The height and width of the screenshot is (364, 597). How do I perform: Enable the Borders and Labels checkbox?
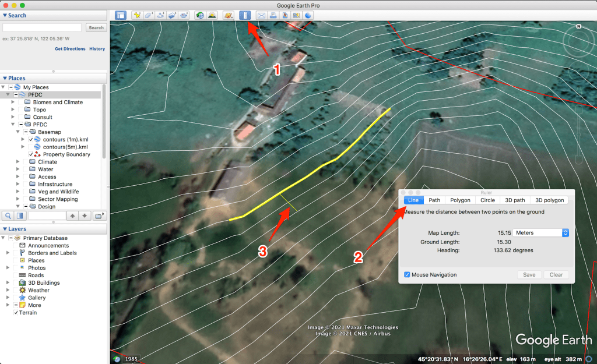pyautogui.click(x=16, y=253)
